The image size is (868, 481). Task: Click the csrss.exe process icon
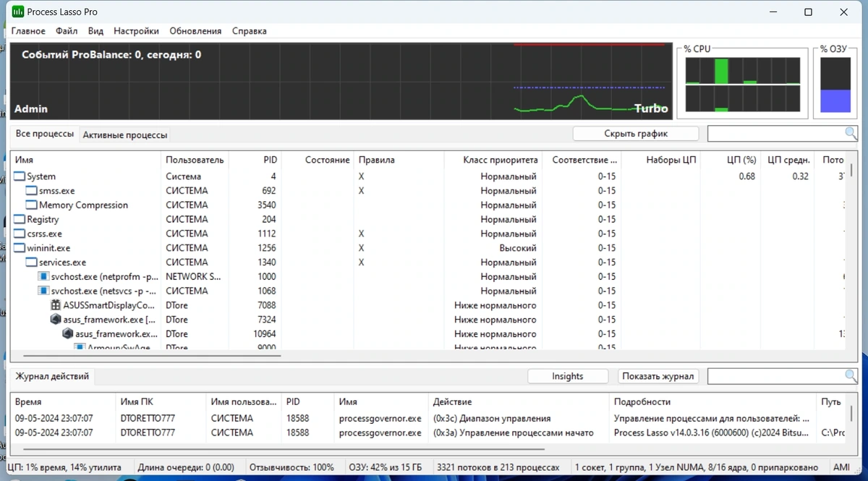(20, 234)
